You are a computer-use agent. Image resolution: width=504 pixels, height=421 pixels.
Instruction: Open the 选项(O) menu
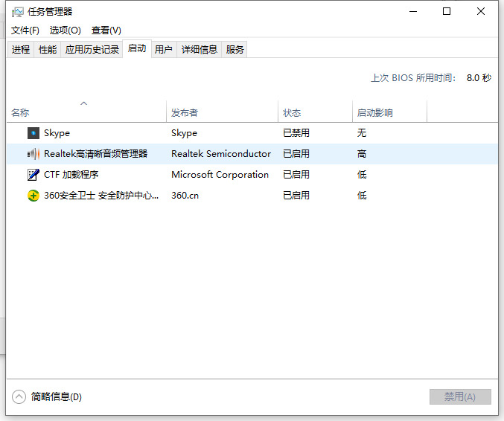click(x=66, y=30)
